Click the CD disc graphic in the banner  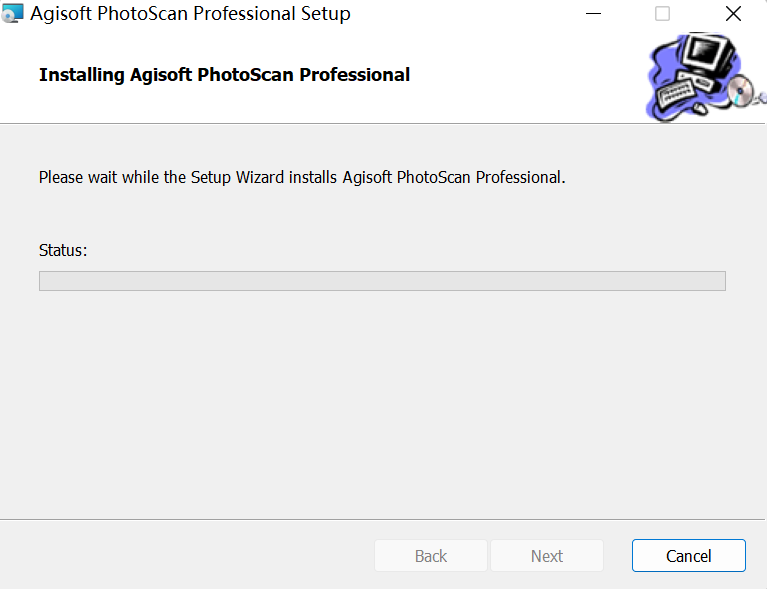pyautogui.click(x=740, y=91)
